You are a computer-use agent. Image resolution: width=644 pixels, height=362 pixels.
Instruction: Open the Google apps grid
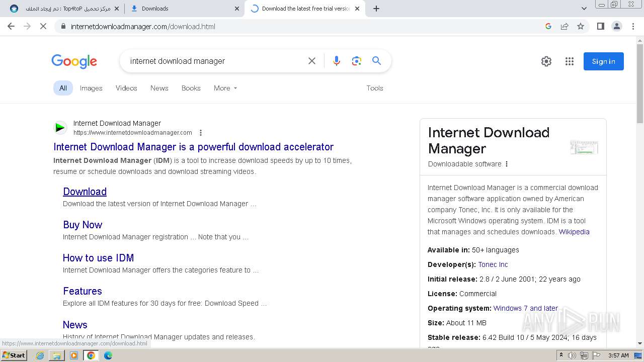tap(570, 61)
